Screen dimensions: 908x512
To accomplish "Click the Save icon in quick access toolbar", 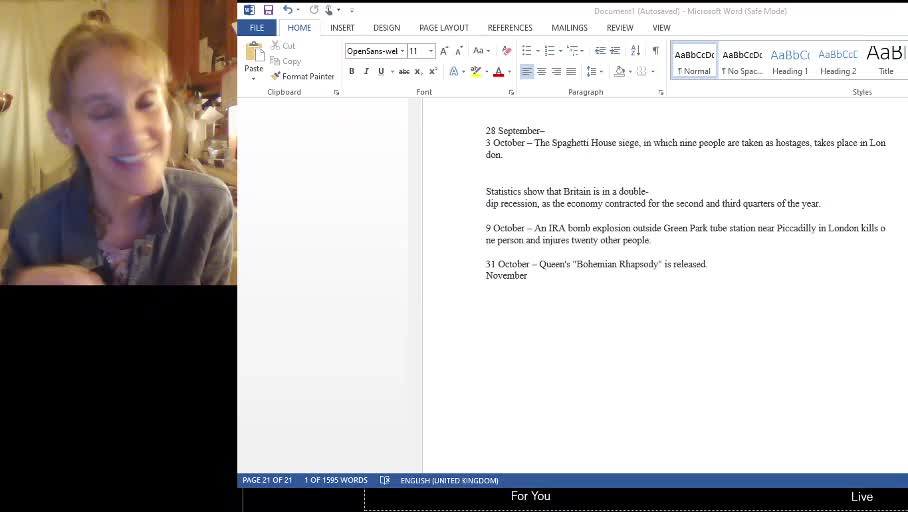I will 268,10.
